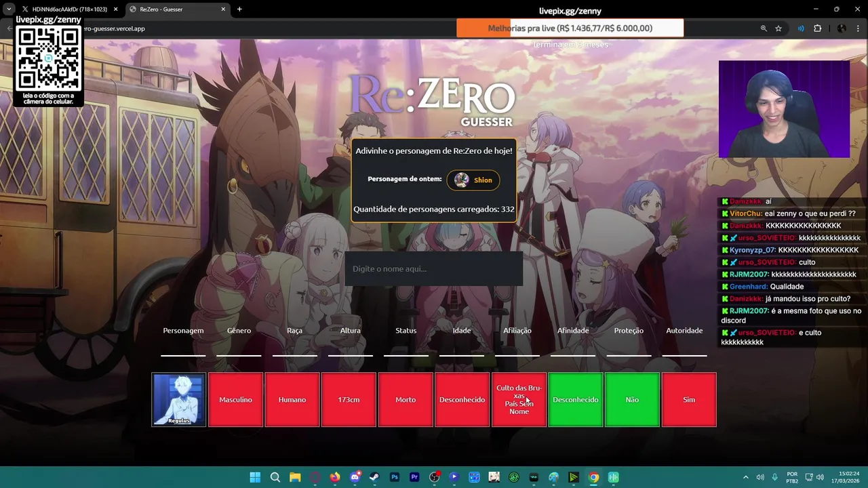Click the red Desconhecido age cell
868x488 pixels.
point(462,399)
